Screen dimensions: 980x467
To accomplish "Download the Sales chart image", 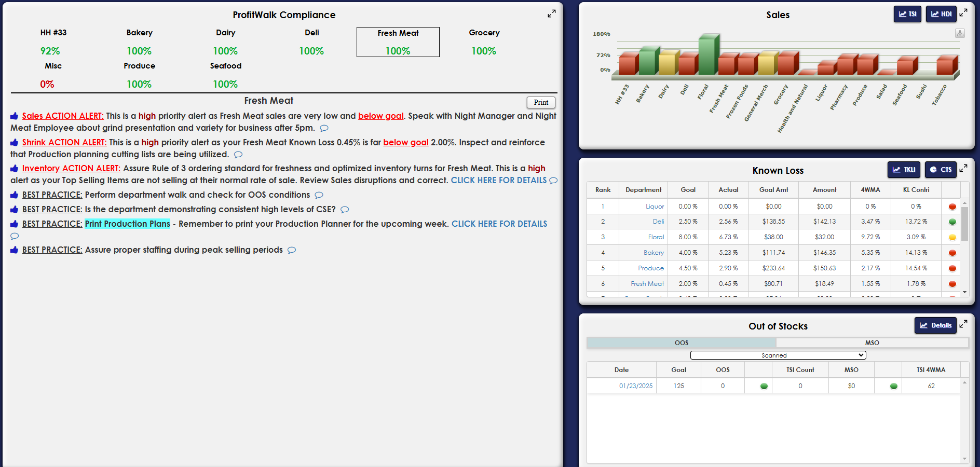I will tap(960, 33).
